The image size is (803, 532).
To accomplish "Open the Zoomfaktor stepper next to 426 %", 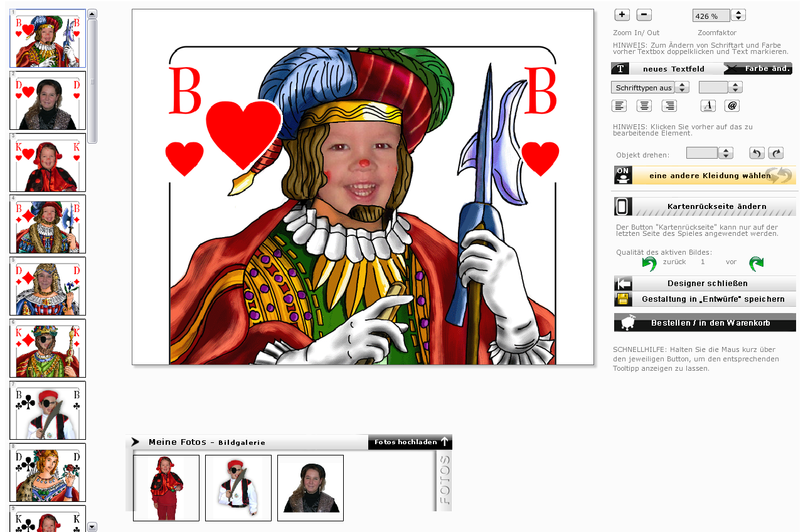I will [738, 15].
